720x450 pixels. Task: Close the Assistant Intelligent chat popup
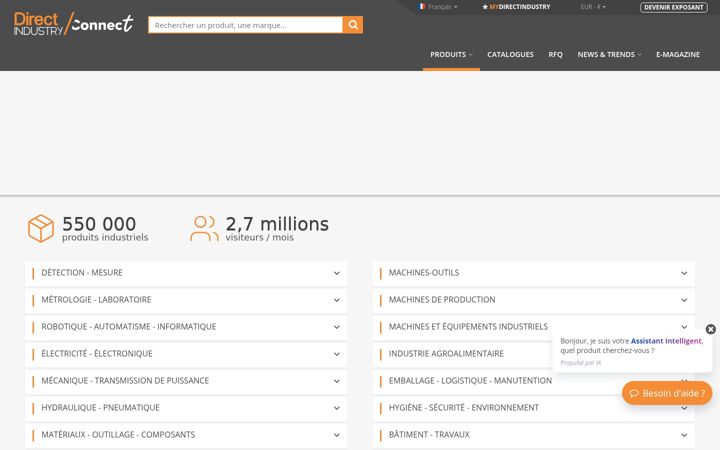(x=710, y=329)
